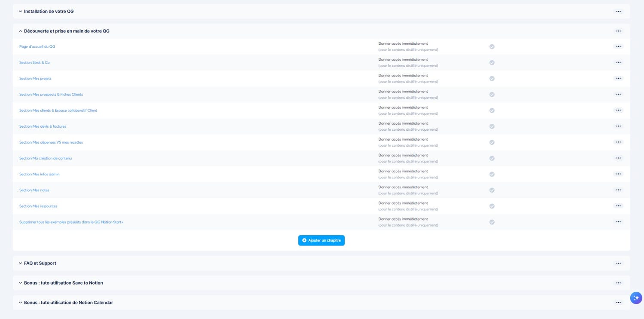Toggle published check for Page d'accueil du QG
644x319 pixels.
point(492,46)
